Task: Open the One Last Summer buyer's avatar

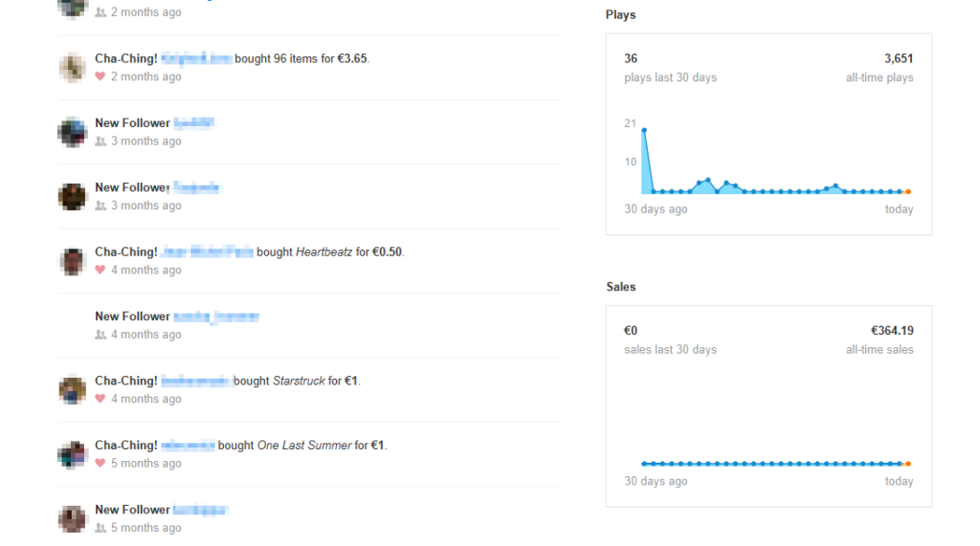Action: point(73,454)
